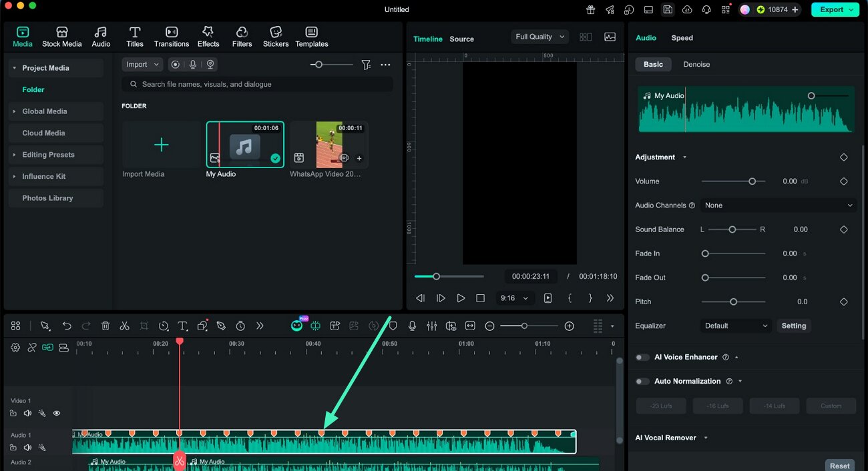
Task: Click the undo arrow in timeline toolbar
Action: click(67, 326)
